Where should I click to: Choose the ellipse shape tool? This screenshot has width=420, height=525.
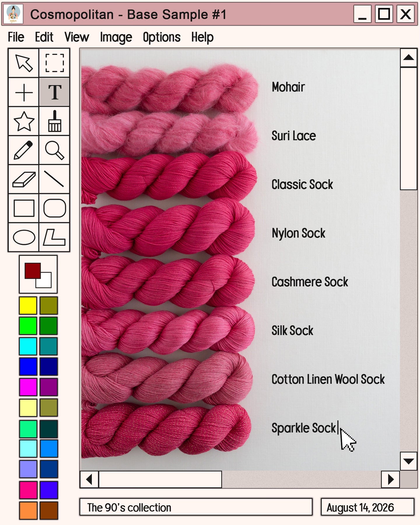click(24, 237)
